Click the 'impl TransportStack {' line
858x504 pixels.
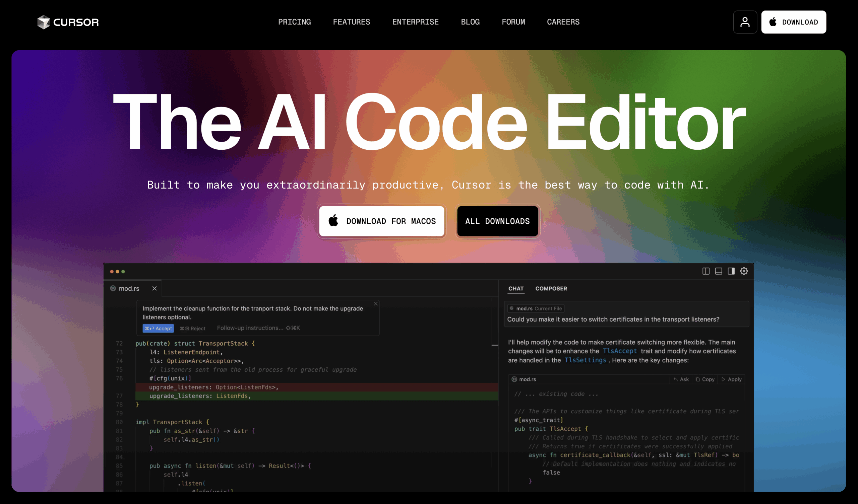[x=172, y=422]
